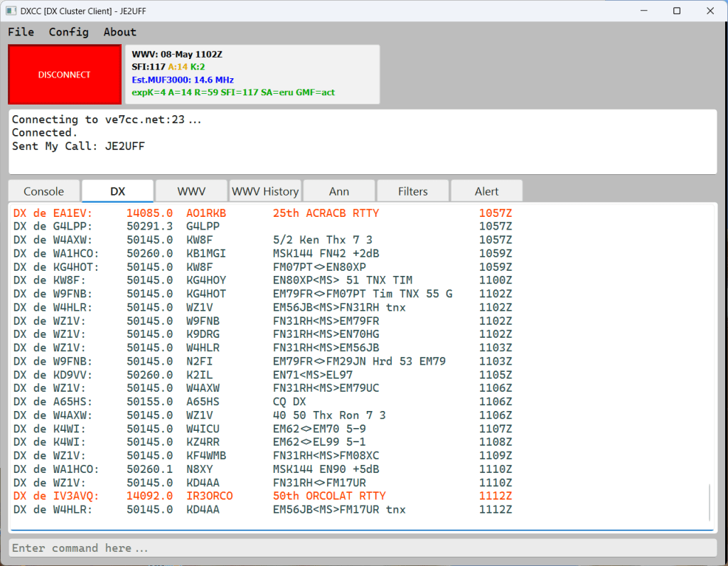
Task: Click the 'Connected.' log line
Action: tap(45, 133)
